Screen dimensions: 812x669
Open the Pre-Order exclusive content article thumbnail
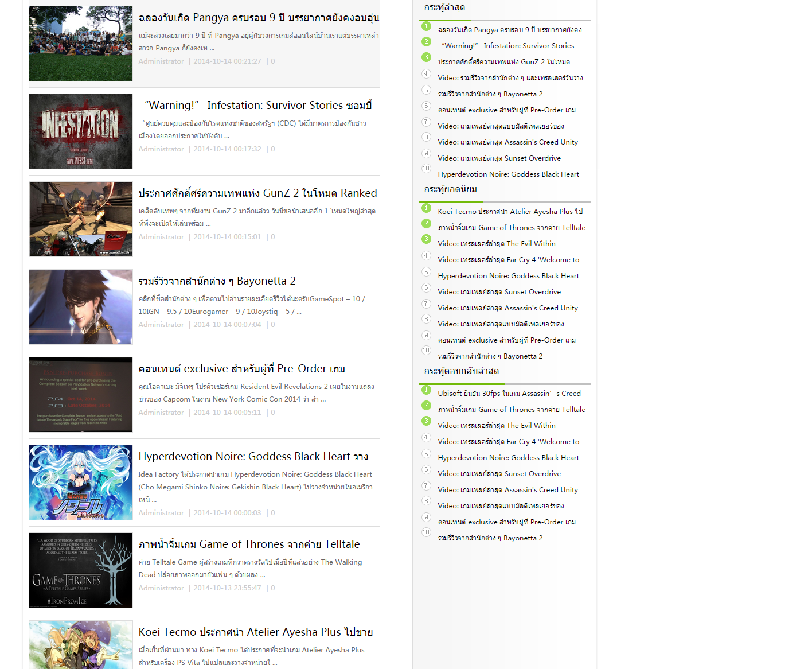[81, 395]
